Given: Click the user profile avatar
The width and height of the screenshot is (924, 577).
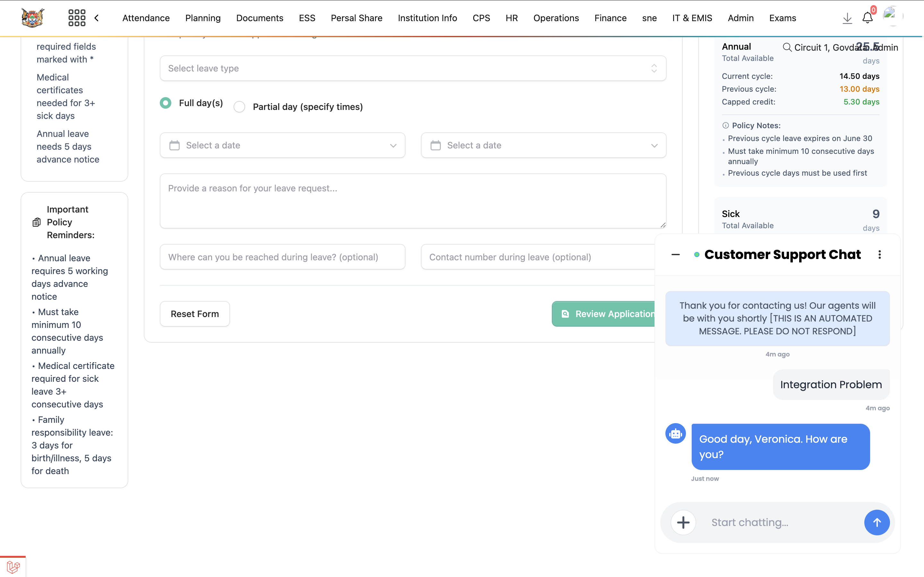Looking at the screenshot, I should pyautogui.click(x=891, y=16).
